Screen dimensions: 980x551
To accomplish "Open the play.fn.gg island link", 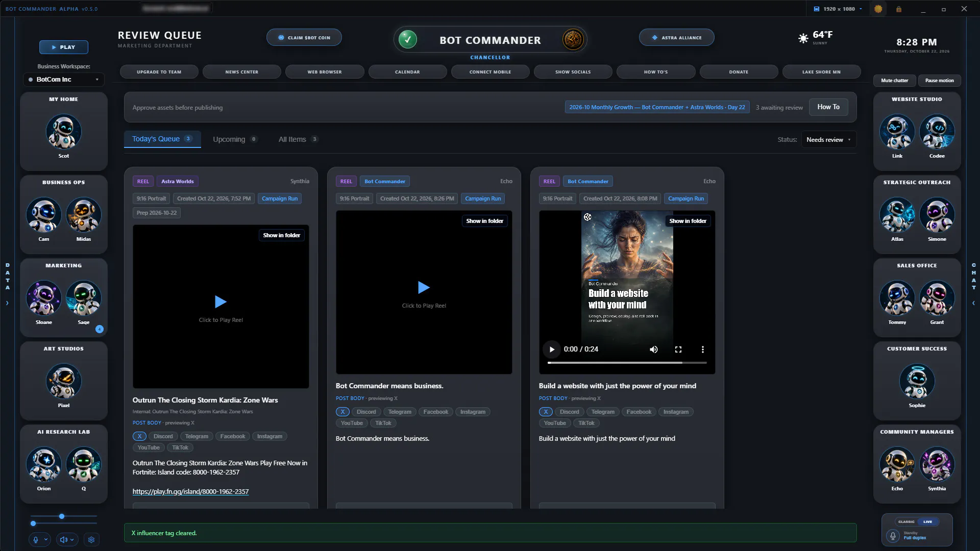I will tap(190, 492).
